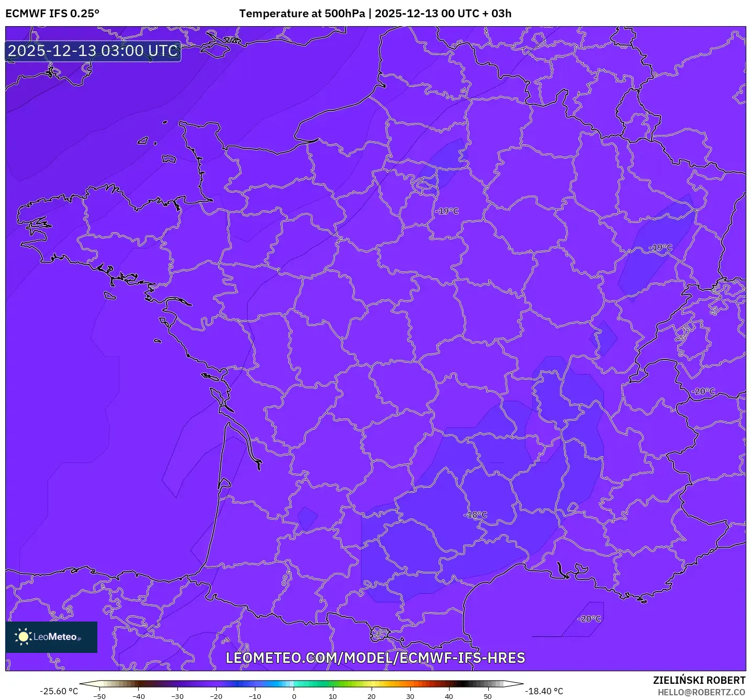The image size is (751, 700).
Task: Click the -20°C label near Mediterranean coast
Action: [x=588, y=618]
